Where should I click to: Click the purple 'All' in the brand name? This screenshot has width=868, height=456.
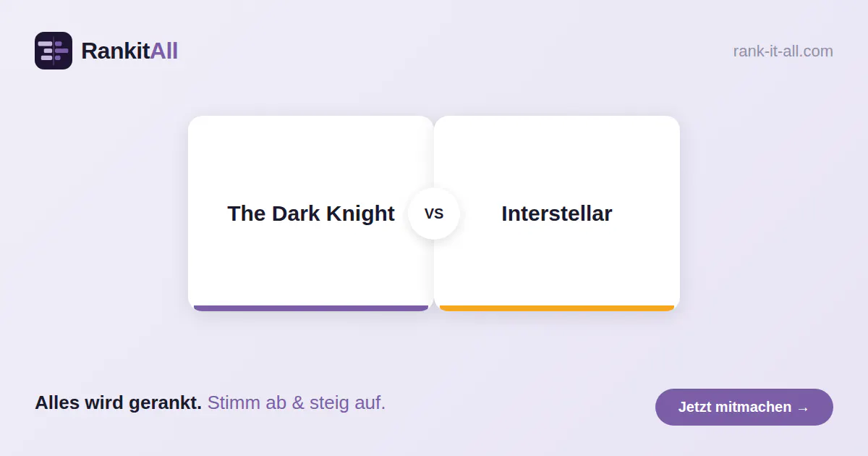coord(163,51)
